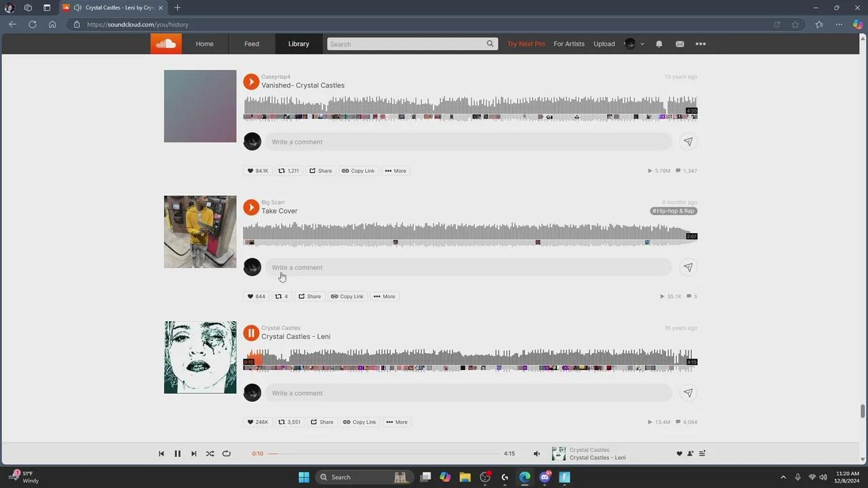The image size is (868, 488).
Task: Toggle repeat in player bar
Action: point(226,453)
